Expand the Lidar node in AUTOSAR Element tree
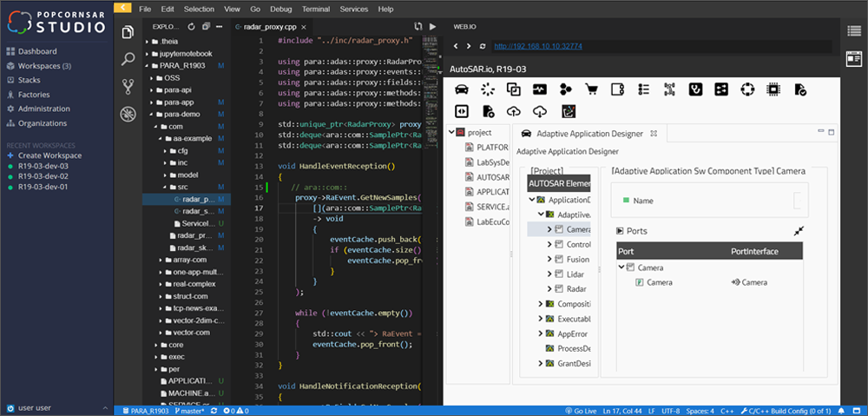868x416 pixels. pos(549,274)
